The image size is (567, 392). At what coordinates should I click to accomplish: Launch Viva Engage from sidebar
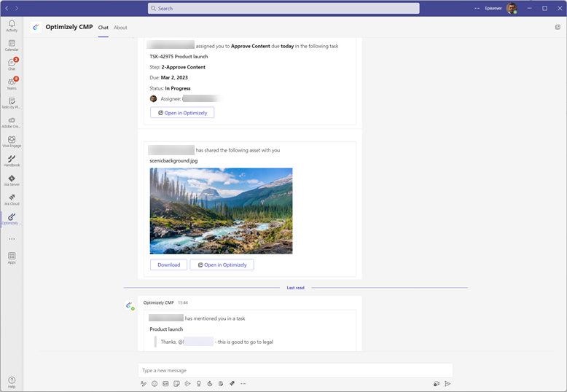point(12,141)
